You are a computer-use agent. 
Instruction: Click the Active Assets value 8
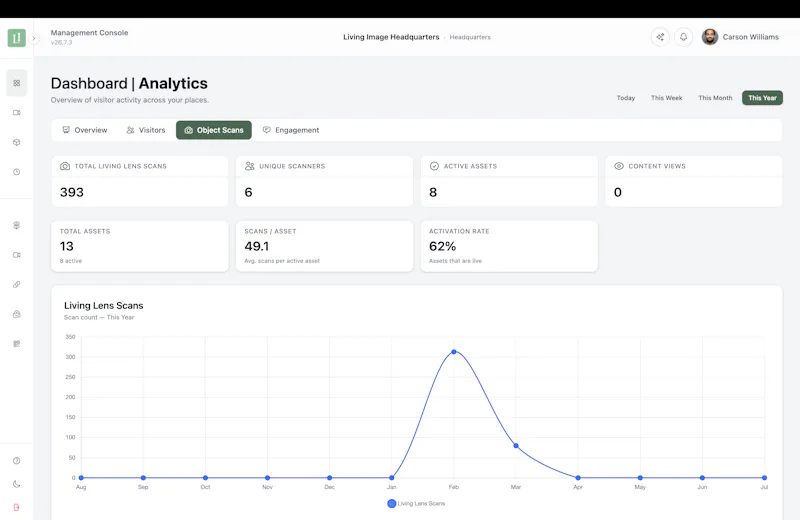click(433, 192)
